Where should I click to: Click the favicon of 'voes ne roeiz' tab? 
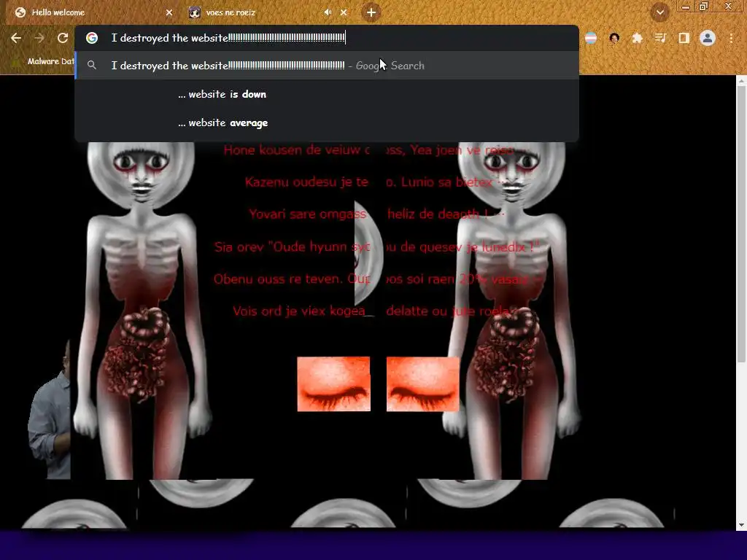[194, 12]
